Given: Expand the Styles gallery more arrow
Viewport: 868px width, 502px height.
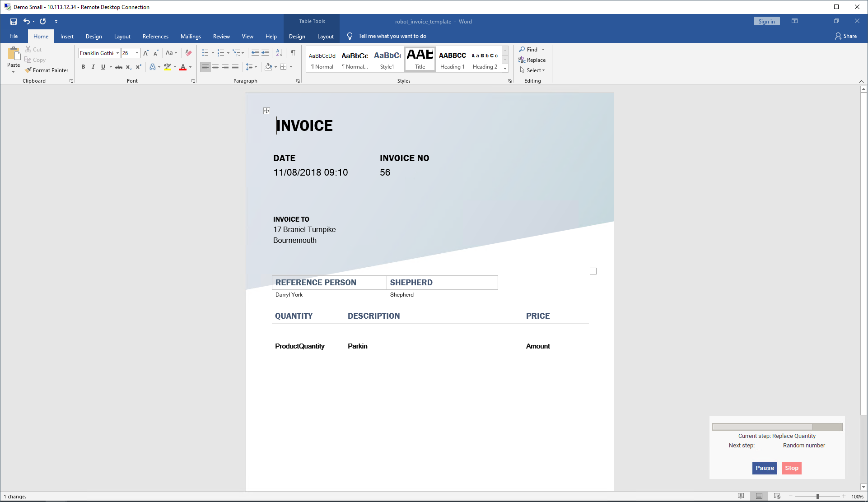Looking at the screenshot, I should 505,69.
